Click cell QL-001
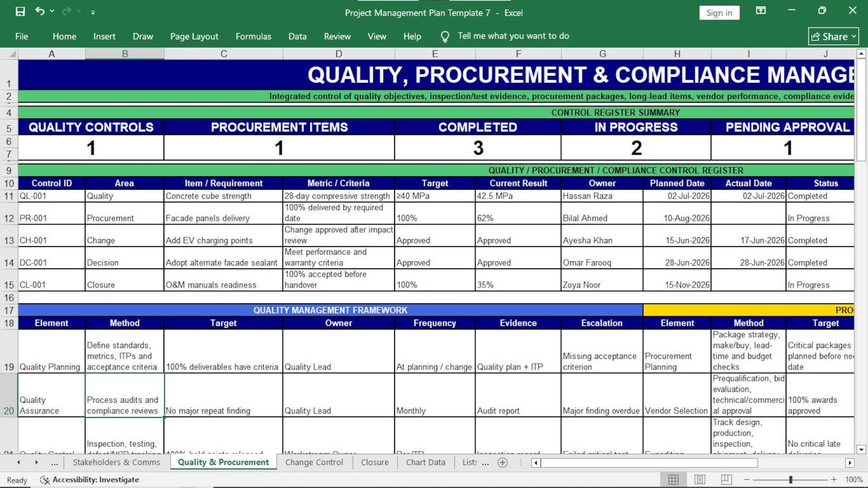This screenshot has width=868, height=488. 51,196
